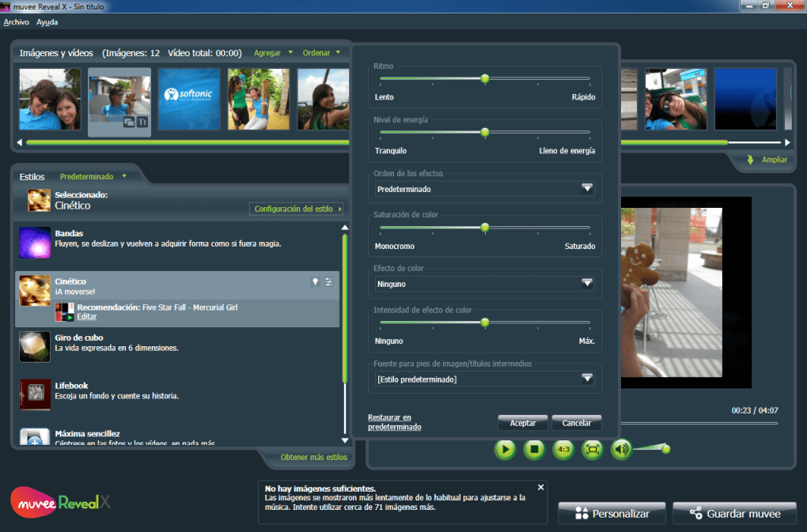Select the Bandas style icon

point(35,243)
